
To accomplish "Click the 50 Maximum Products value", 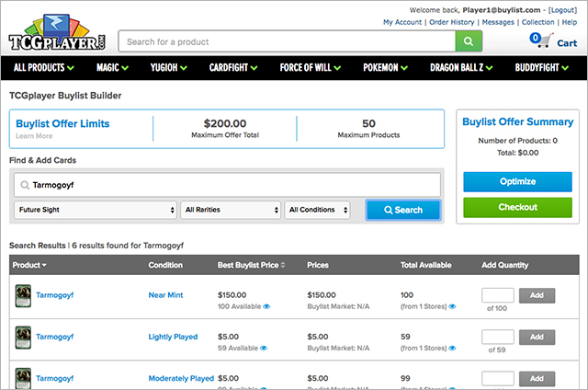I will pyautogui.click(x=368, y=123).
